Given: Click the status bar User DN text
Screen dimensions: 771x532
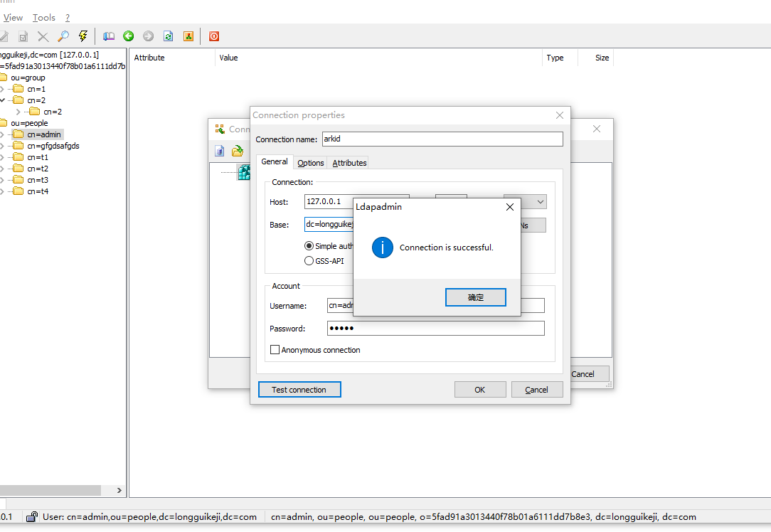Looking at the screenshot, I should click(x=149, y=517).
